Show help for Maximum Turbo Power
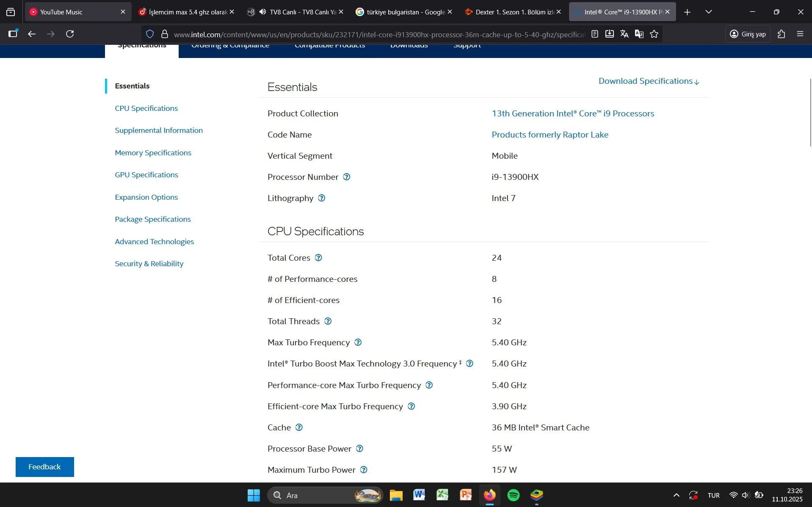812x507 pixels. 364,470
